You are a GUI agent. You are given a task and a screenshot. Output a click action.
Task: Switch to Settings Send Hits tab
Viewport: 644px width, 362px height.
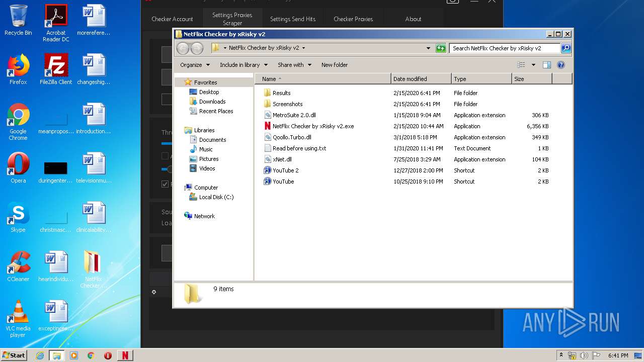293,19
